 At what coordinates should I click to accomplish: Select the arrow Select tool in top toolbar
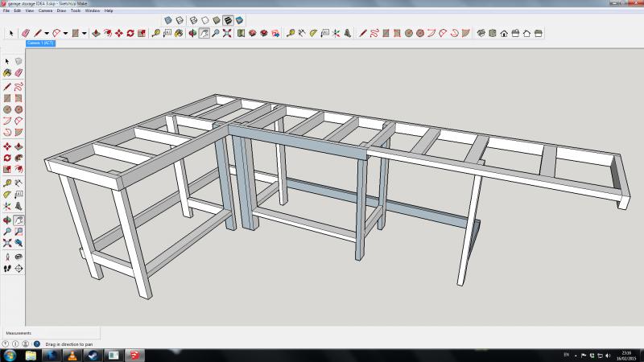pyautogui.click(x=11, y=33)
